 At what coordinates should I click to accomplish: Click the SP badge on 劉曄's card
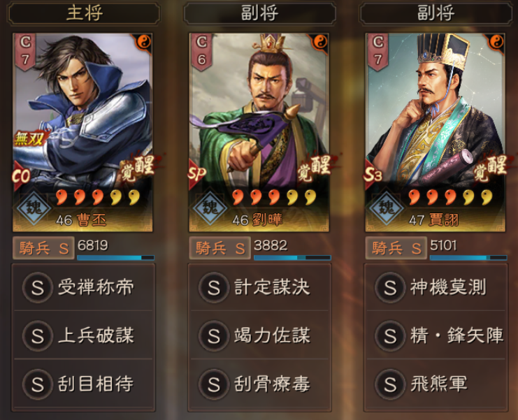[x=197, y=174]
